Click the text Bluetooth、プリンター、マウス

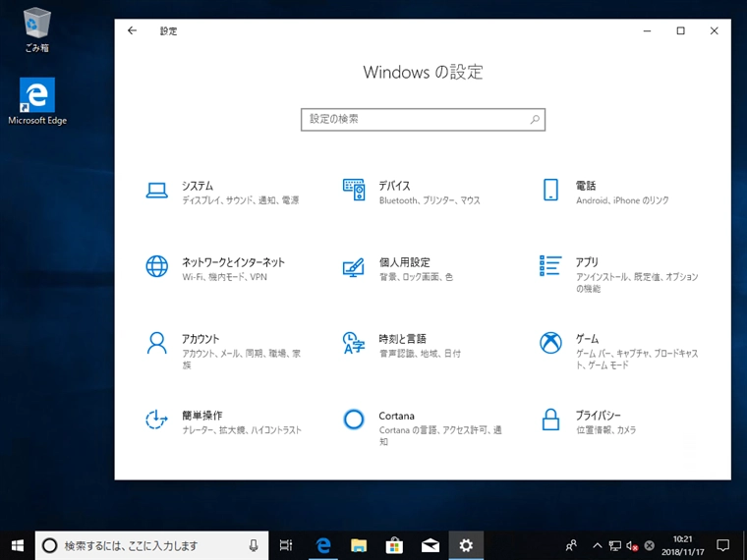click(x=430, y=200)
